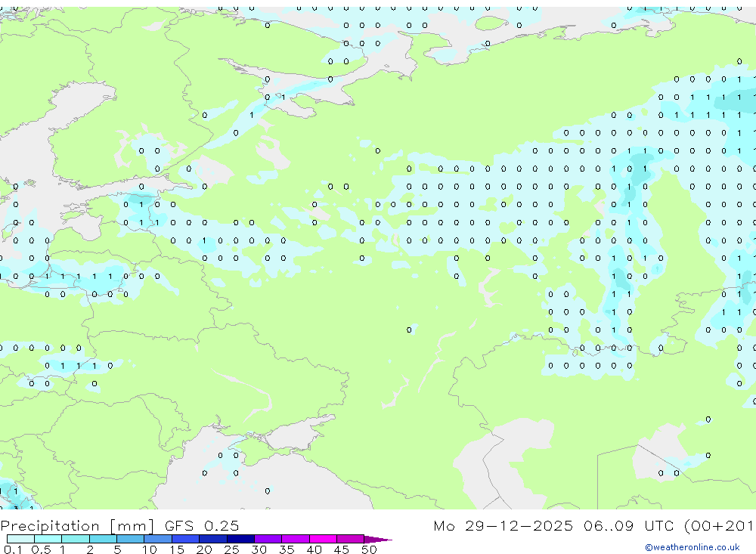
Task: Select the 5–10 mm legend swatch
Action: click(x=131, y=539)
